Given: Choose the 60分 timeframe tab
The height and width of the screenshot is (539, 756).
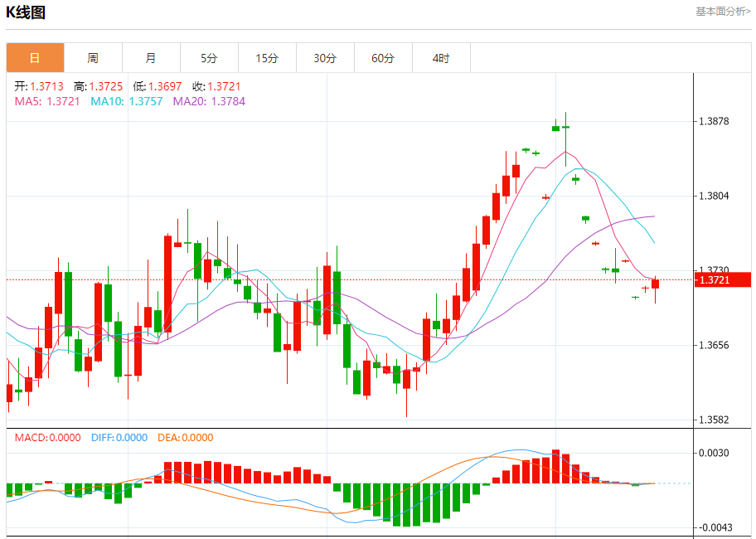Looking at the screenshot, I should (383, 58).
